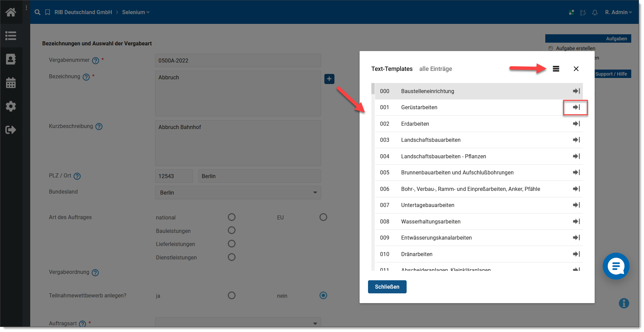This screenshot has height=332, width=644.
Task: Click the RIB Deutschland GmbH breadcrumb
Action: point(83,12)
